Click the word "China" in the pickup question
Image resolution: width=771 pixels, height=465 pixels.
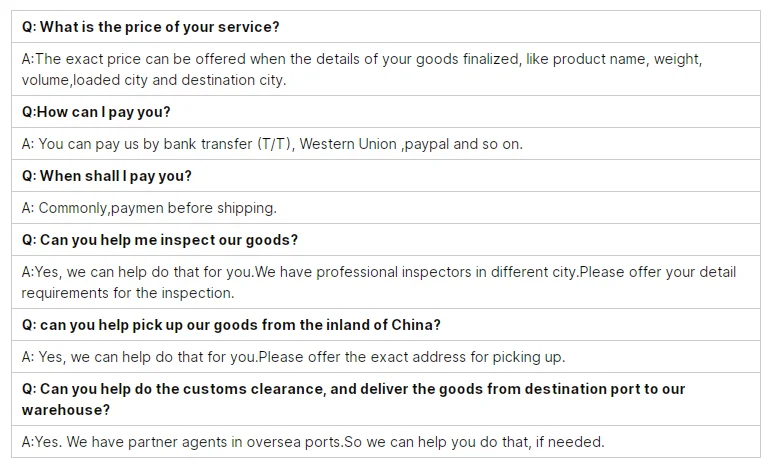[415, 325]
